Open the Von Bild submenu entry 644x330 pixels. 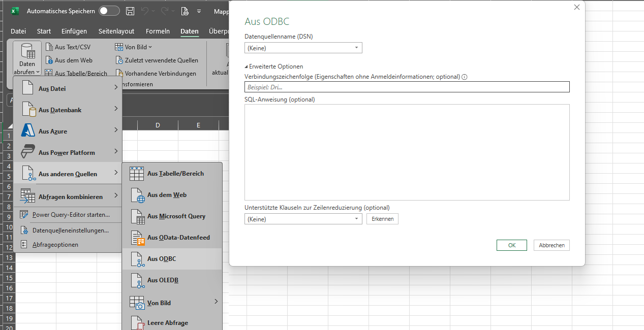click(x=172, y=303)
